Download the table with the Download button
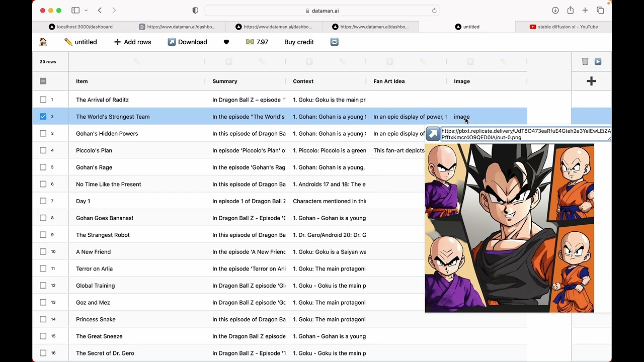The image size is (644, 362). (187, 42)
